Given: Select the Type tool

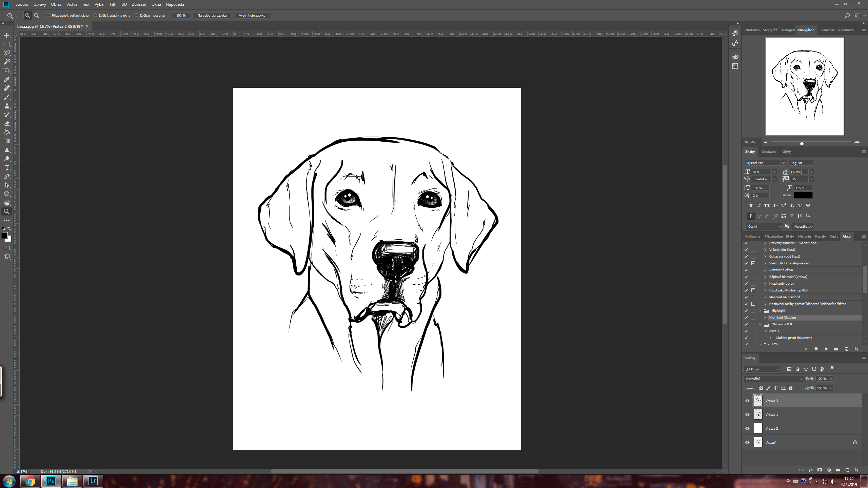Looking at the screenshot, I should 7,168.
